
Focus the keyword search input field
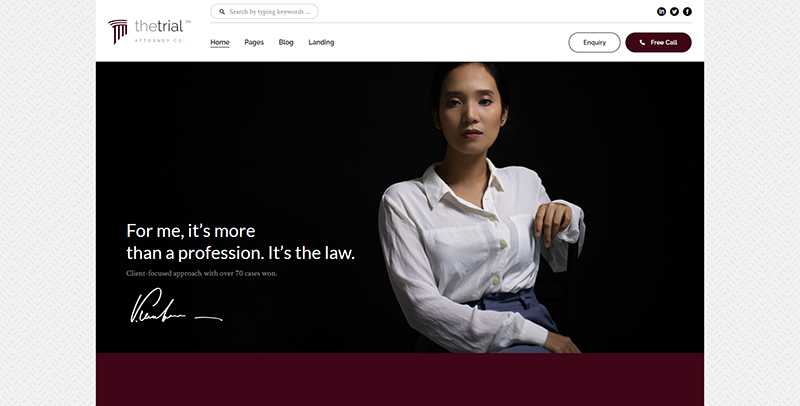click(264, 11)
